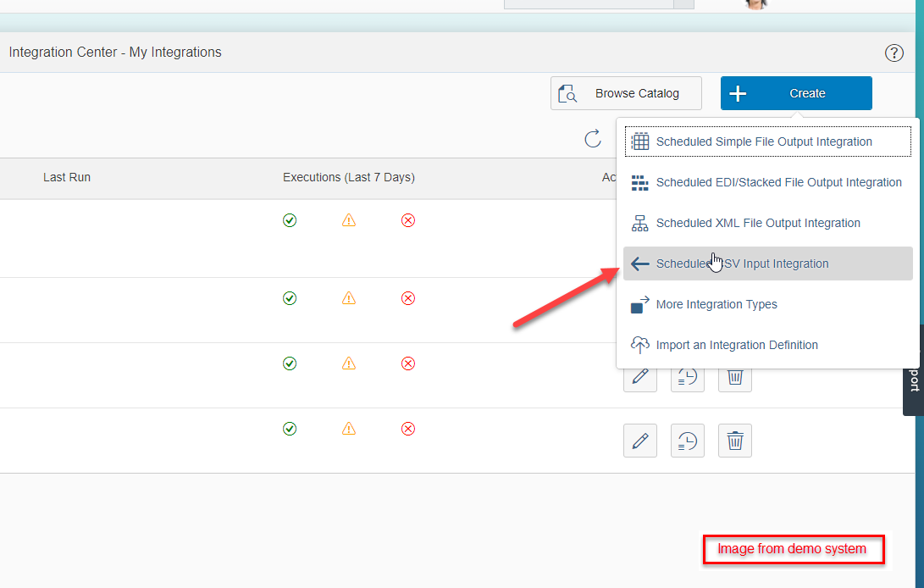Open More Integration Types

point(768,304)
